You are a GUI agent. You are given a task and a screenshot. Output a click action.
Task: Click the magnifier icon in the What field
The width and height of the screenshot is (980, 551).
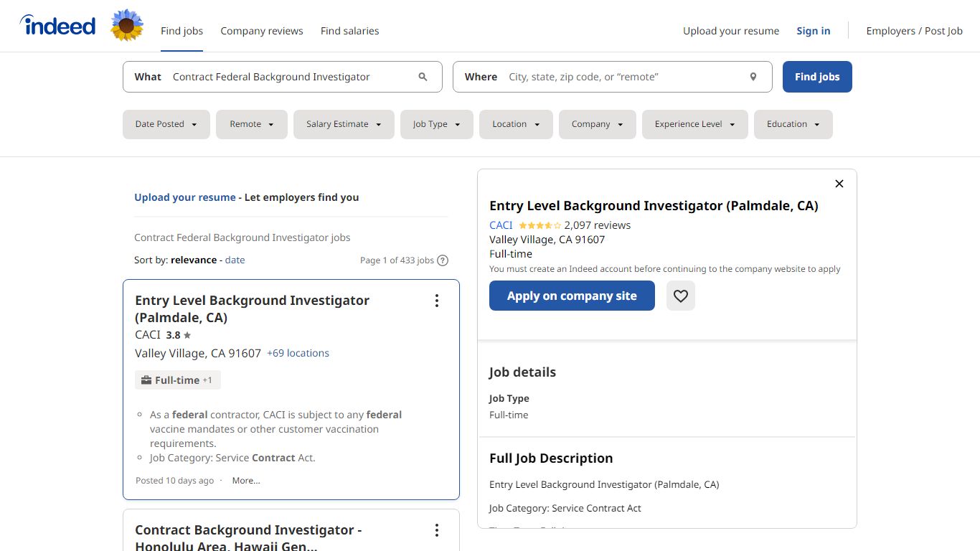pyautogui.click(x=423, y=77)
